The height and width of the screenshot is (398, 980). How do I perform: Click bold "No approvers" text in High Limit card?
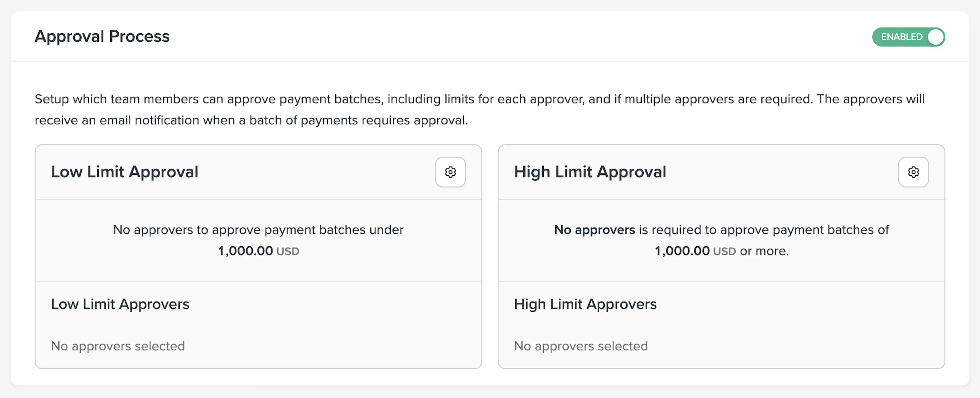pyautogui.click(x=594, y=230)
